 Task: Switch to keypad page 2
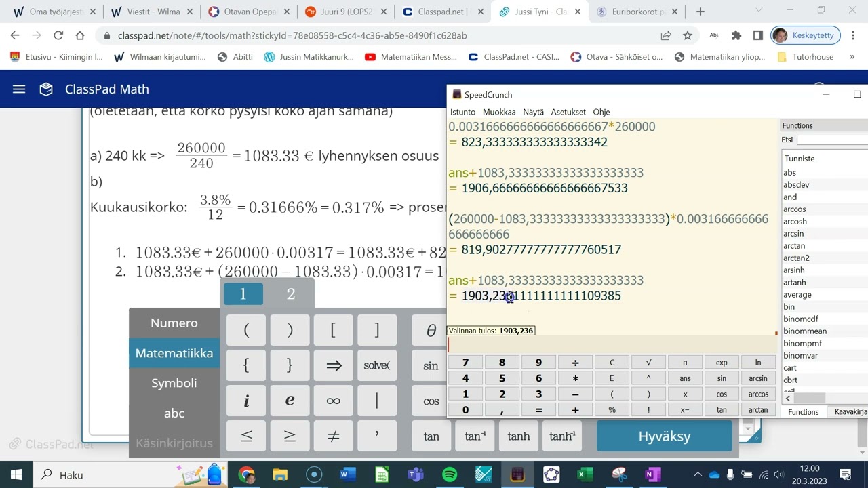(x=291, y=293)
